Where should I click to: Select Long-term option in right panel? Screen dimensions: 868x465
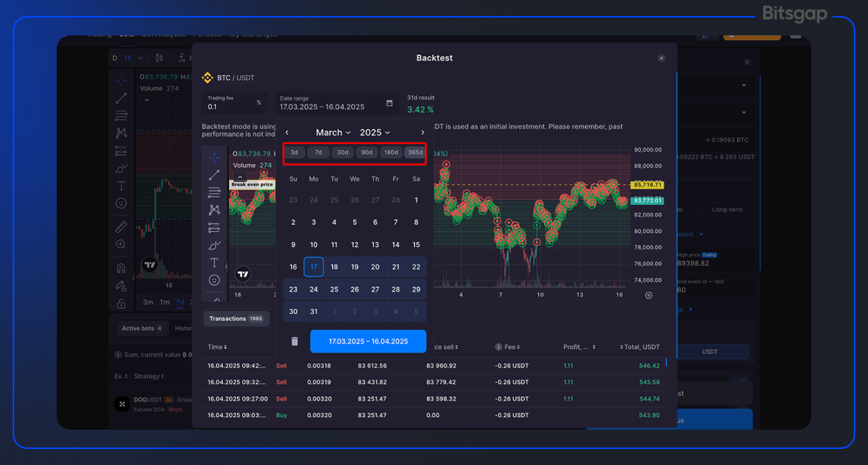coord(727,209)
